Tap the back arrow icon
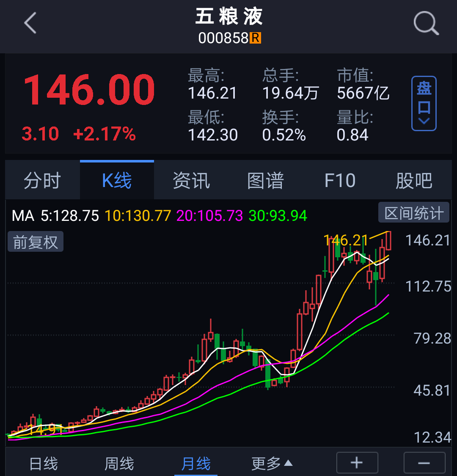The width and height of the screenshot is (457, 476). pos(30,23)
